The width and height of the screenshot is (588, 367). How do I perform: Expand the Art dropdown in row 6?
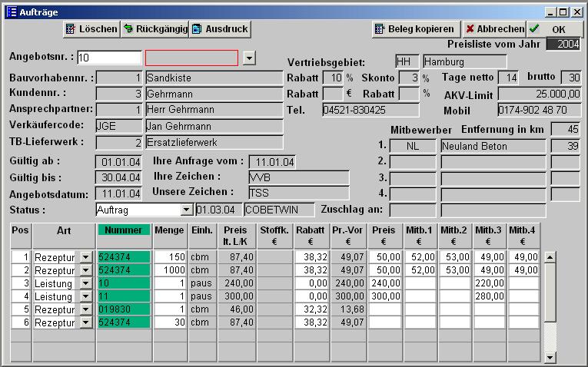85,322
